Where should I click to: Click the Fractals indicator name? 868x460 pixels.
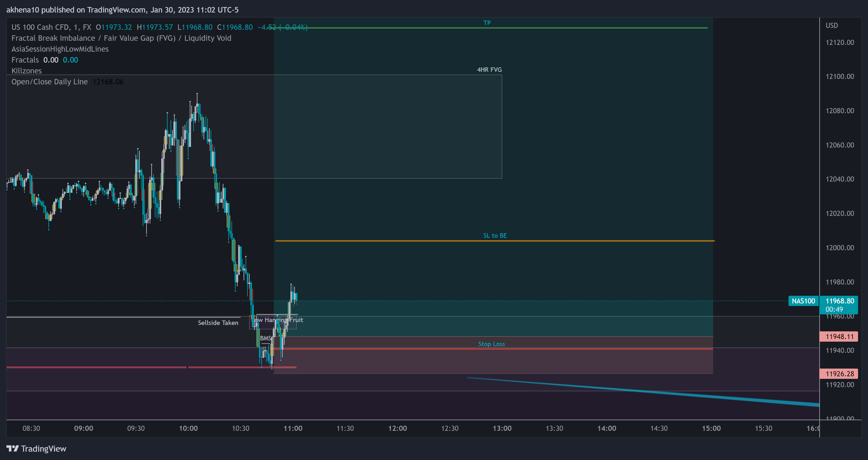coord(25,60)
